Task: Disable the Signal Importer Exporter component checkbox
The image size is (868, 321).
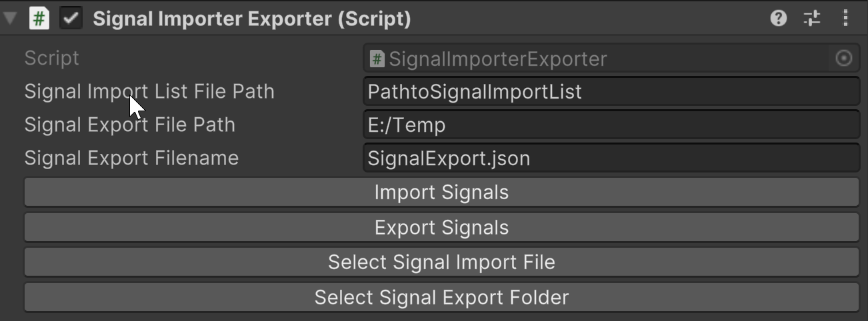Action: click(x=71, y=19)
